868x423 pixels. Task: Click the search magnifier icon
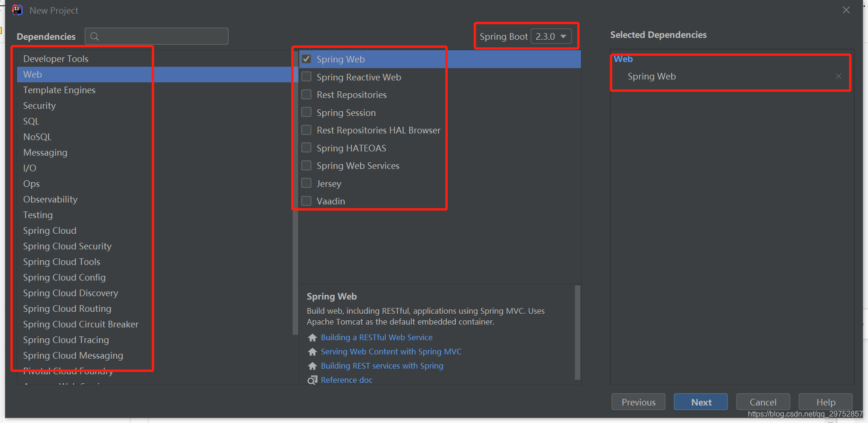(95, 36)
